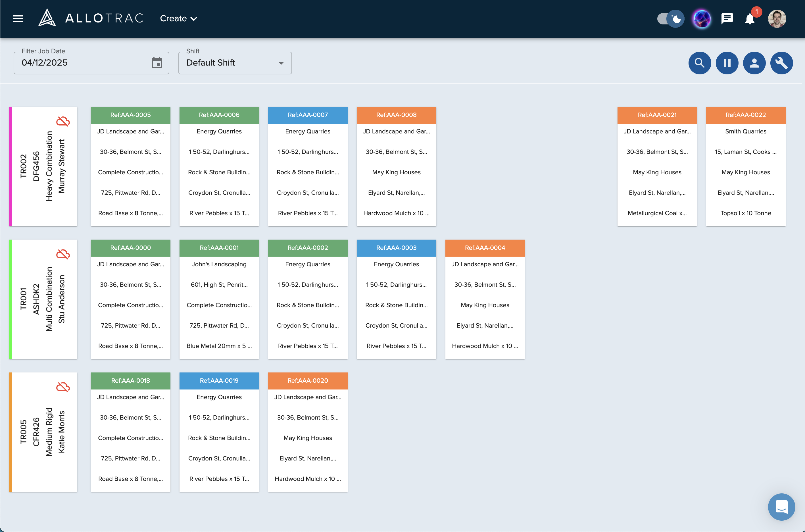Click cloud-off icon on TR001 card
Image resolution: width=805 pixels, height=532 pixels.
(x=63, y=254)
